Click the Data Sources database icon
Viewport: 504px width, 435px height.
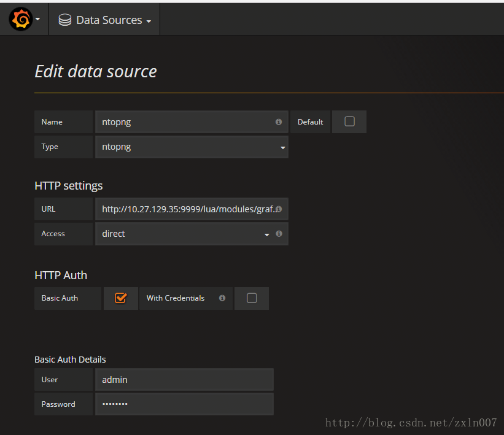coord(64,20)
